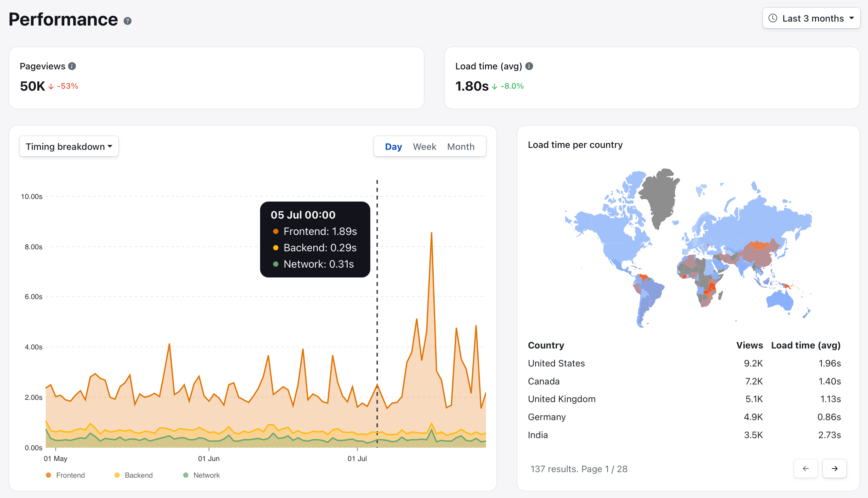Click the United States row
868x498 pixels.
click(685, 363)
